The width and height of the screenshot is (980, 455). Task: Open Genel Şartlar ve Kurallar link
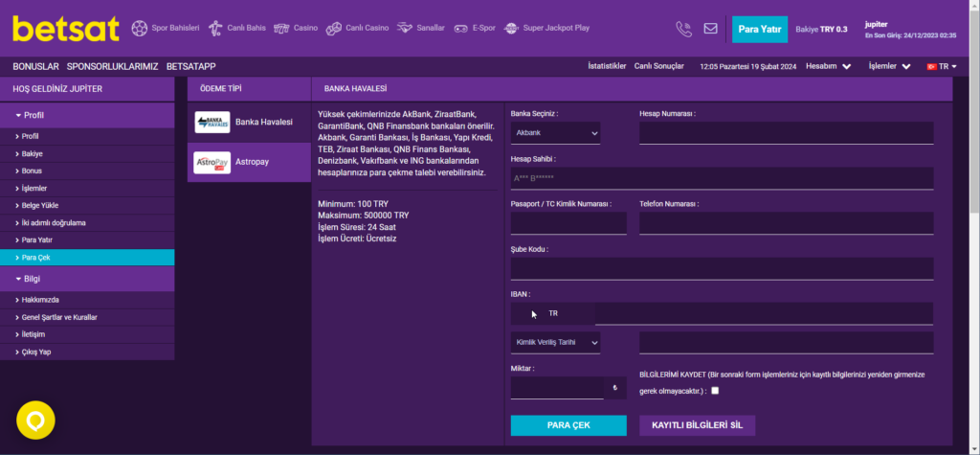click(x=87, y=317)
